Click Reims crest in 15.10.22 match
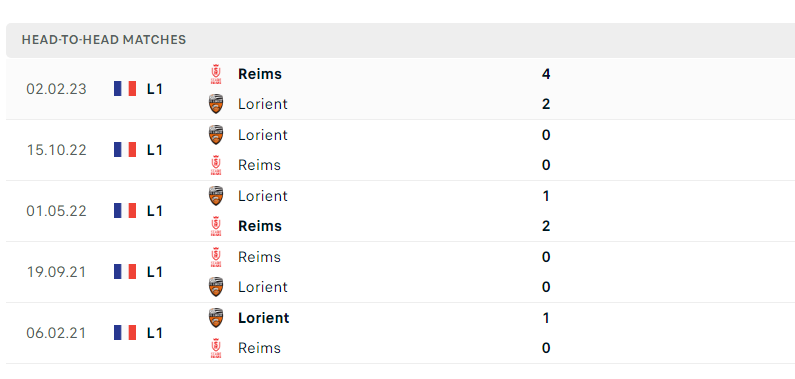Screen dimensions: 795x379 click(x=216, y=165)
